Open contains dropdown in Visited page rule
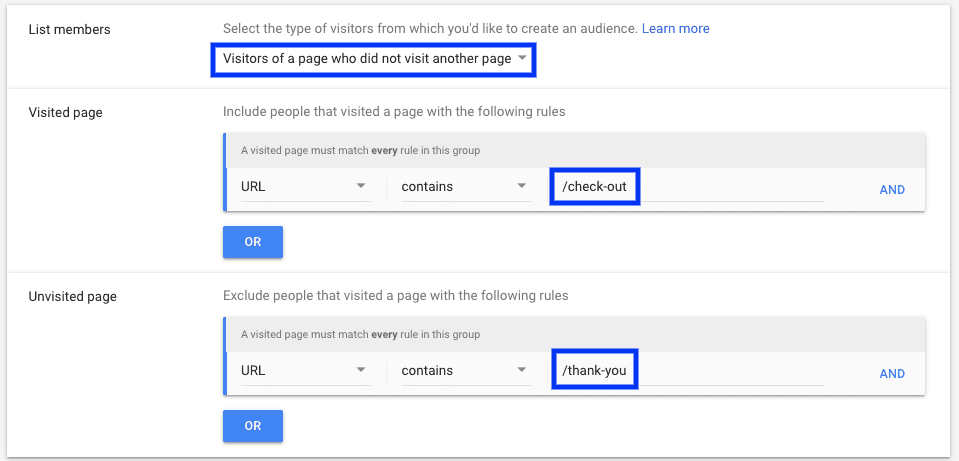 pyautogui.click(x=465, y=186)
